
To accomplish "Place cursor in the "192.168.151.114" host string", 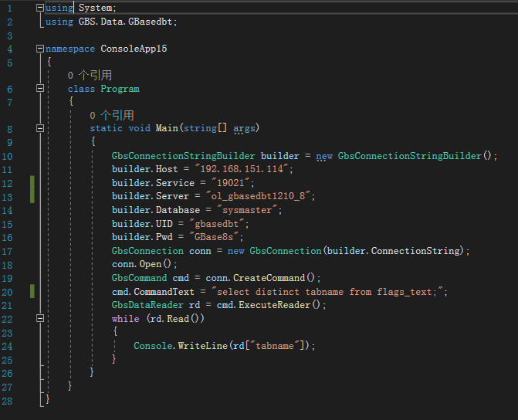I will tap(244, 169).
